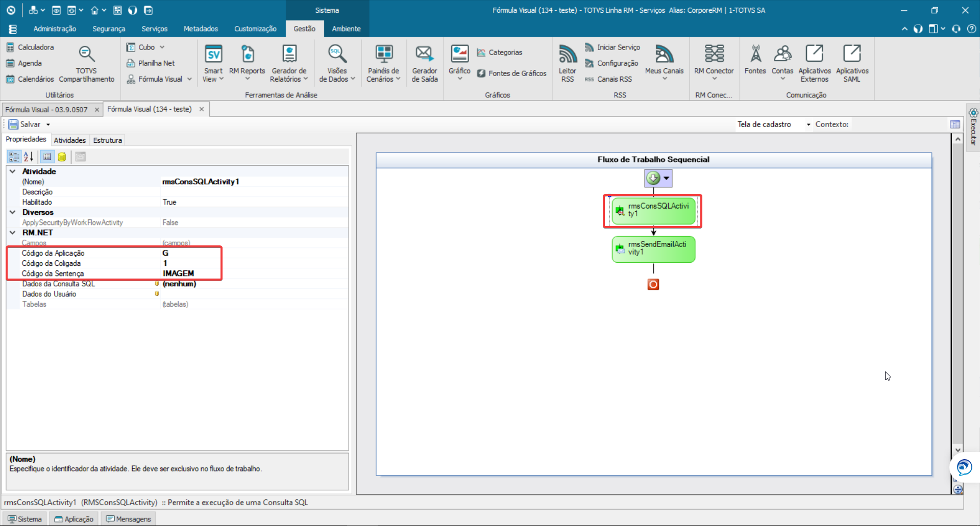
Task: Click the floating support chat icon
Action: point(964,467)
